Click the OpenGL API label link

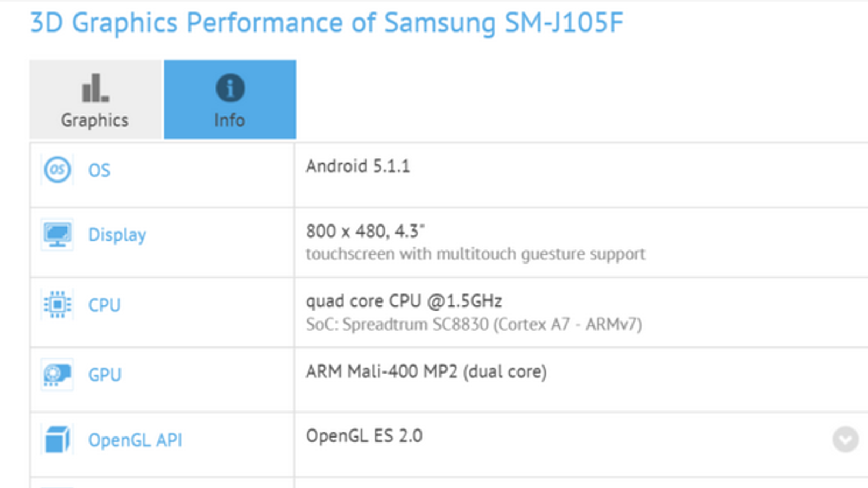click(135, 440)
